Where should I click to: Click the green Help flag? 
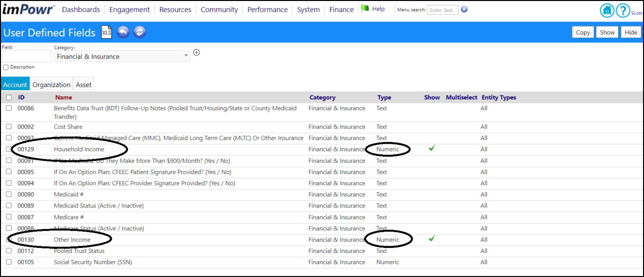point(365,9)
